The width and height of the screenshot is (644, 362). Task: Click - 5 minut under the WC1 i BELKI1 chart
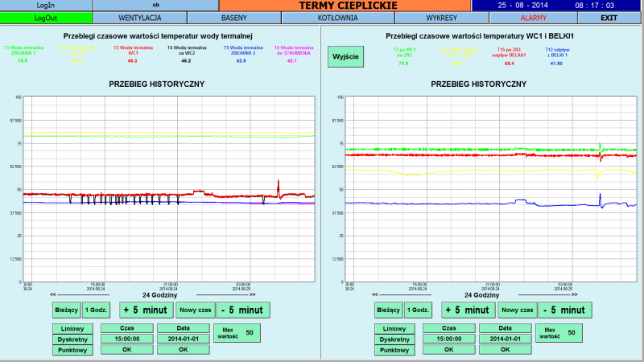tap(565, 310)
